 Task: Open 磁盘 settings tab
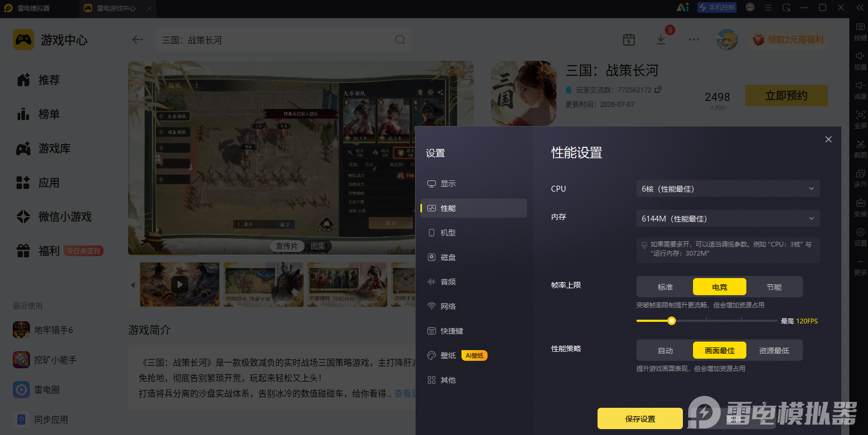click(x=474, y=257)
